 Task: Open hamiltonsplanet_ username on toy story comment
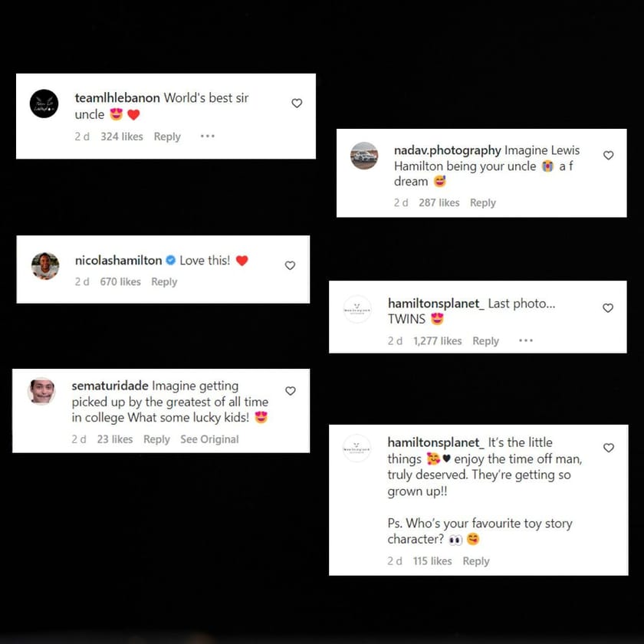[435, 443]
